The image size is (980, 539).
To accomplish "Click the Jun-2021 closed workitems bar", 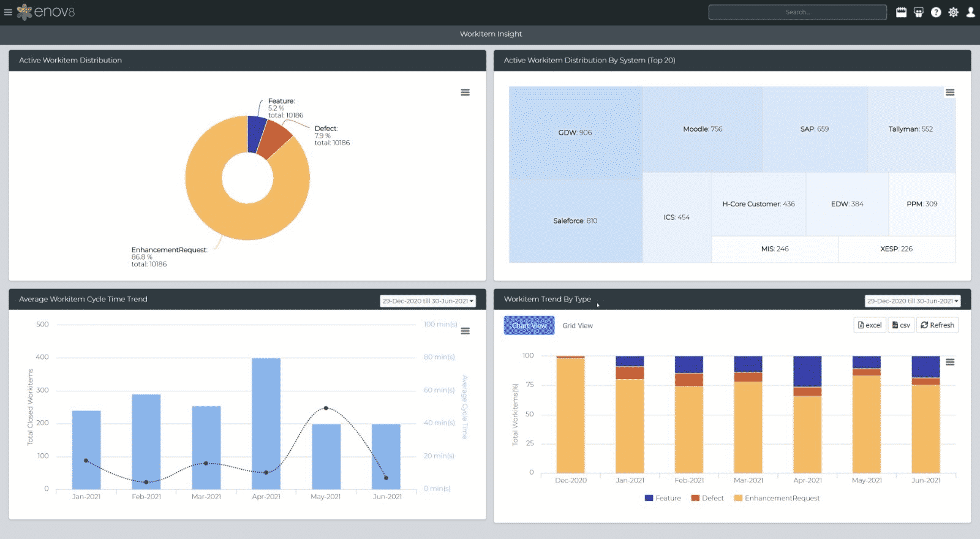I will (x=386, y=456).
